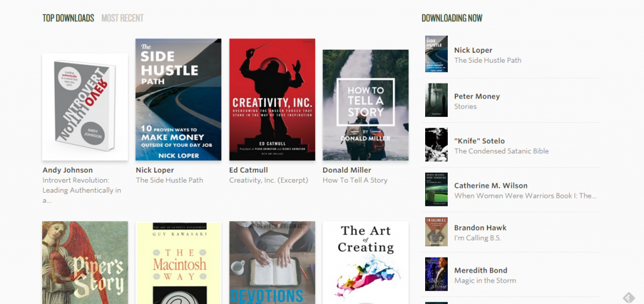The height and width of the screenshot is (304, 644).
Task: Click "Knife" Sotelo author name
Action: [479, 141]
